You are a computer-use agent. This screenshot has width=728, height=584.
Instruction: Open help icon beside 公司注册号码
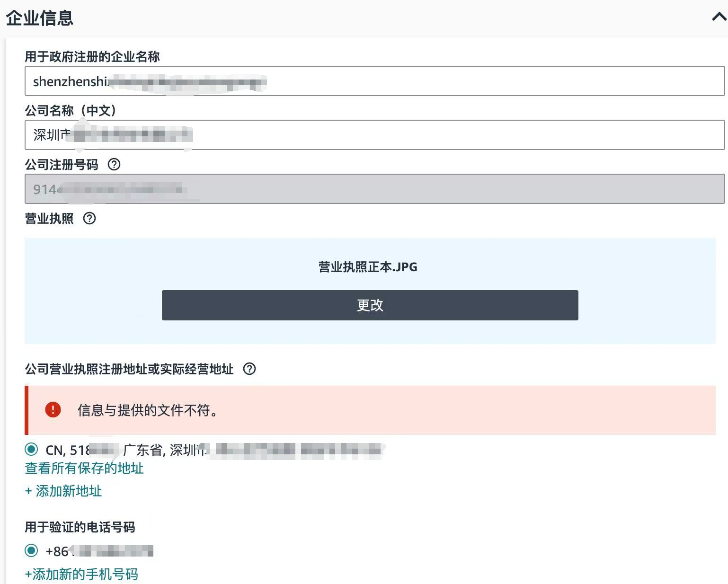[114, 164]
